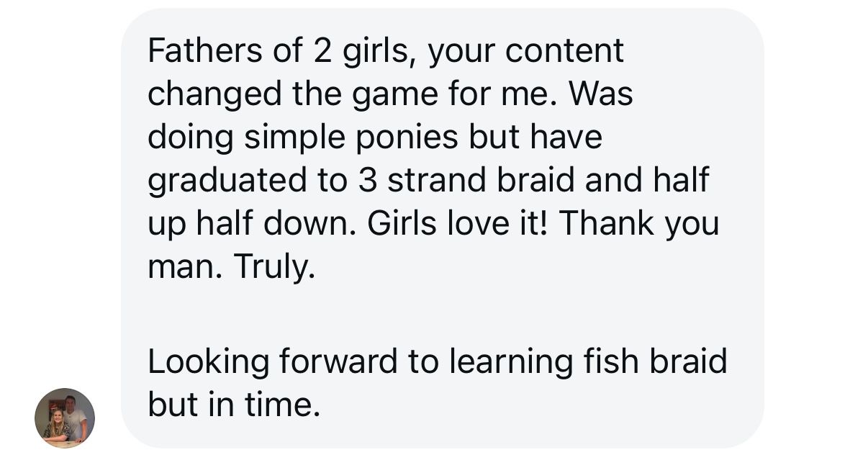Tap the number '3' in the message

[x=367, y=181]
